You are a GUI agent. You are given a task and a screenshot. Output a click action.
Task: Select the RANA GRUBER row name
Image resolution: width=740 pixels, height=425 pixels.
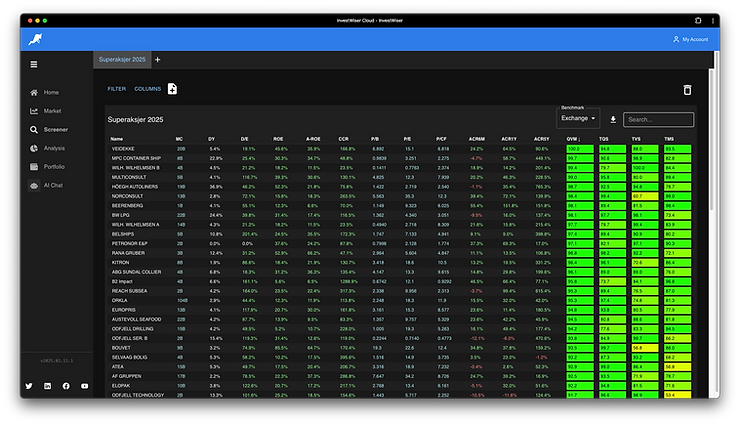click(128, 253)
